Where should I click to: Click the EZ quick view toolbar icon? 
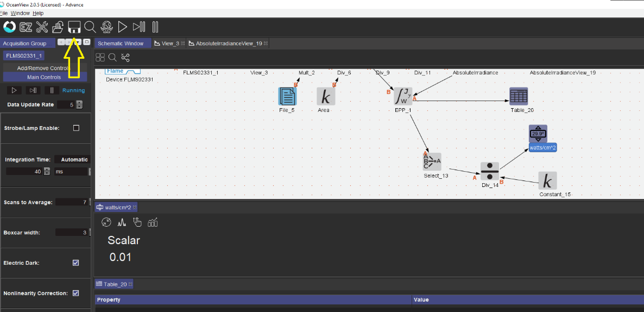26,27
